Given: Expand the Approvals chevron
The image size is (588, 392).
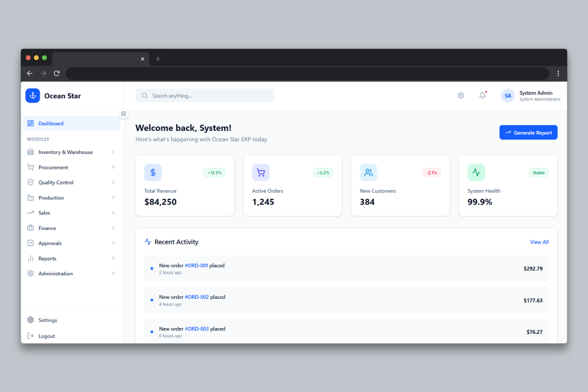Looking at the screenshot, I should coord(113,243).
